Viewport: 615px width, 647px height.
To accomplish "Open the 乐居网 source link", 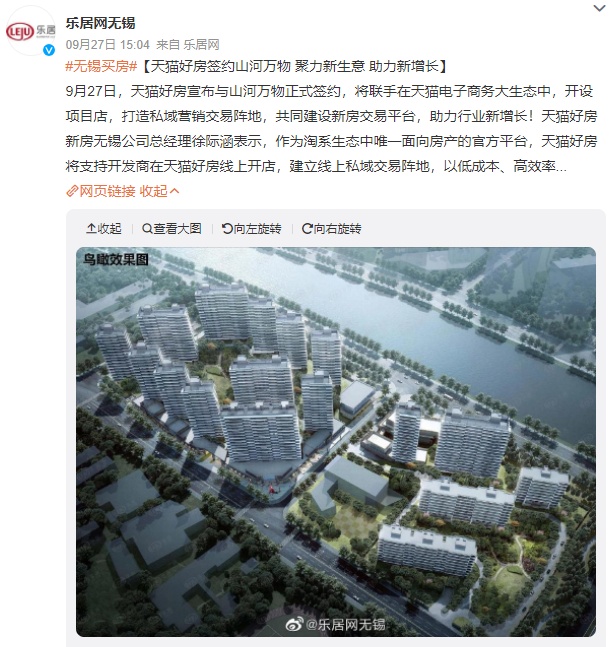I will click(201, 45).
